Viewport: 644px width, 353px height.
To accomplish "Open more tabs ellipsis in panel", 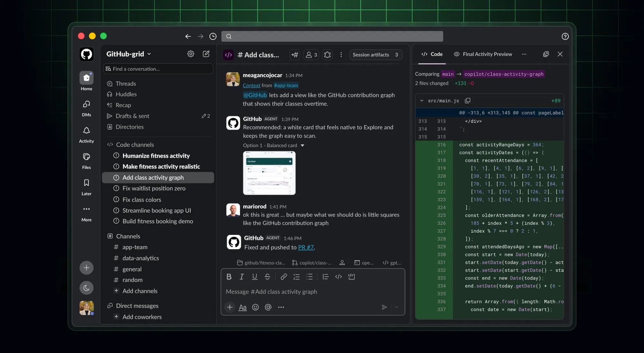I will [524, 54].
